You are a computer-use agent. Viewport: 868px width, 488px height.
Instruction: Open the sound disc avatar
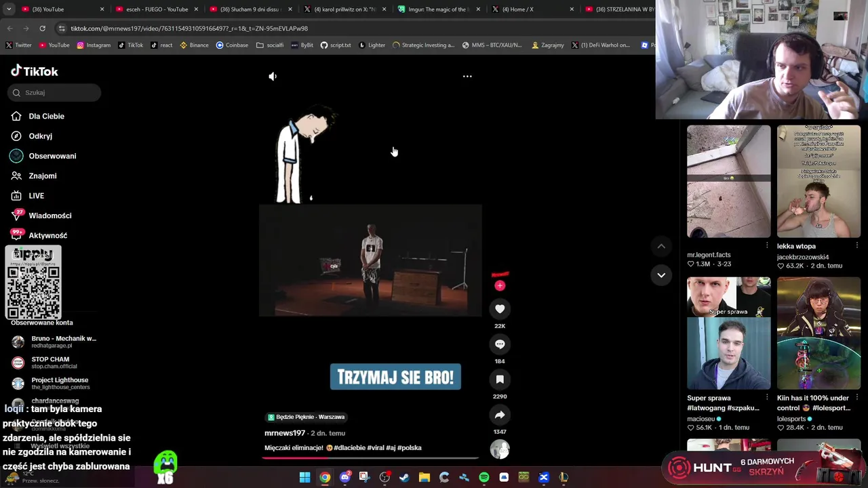tap(500, 449)
